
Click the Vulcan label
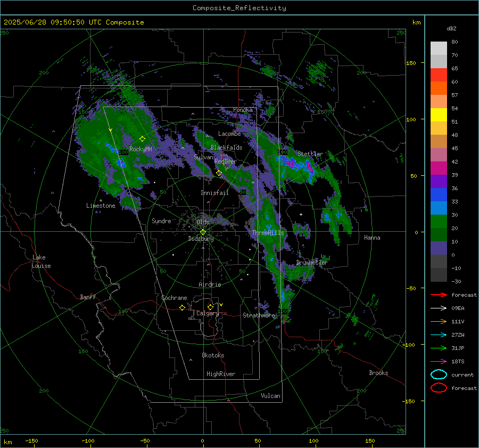270,396
